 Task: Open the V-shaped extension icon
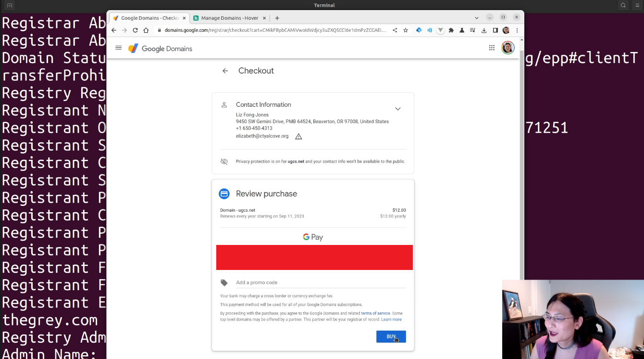pyautogui.click(x=440, y=30)
